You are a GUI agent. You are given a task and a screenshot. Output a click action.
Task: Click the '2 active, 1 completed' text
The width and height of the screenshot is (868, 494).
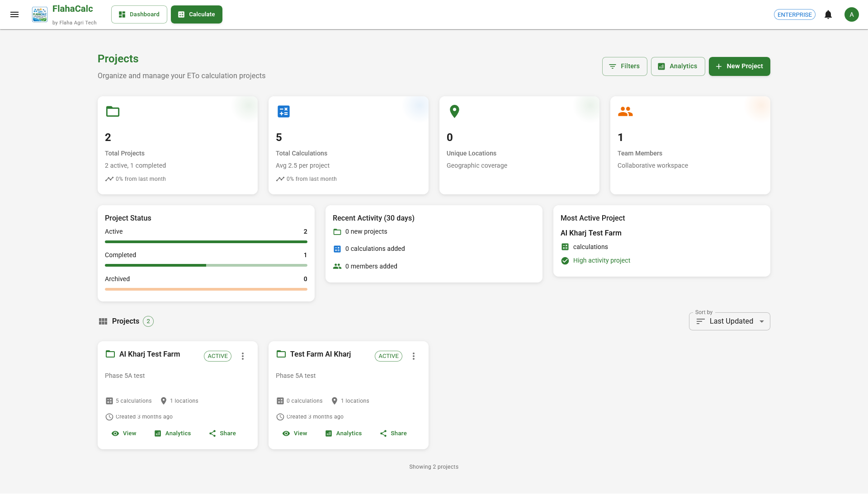pyautogui.click(x=136, y=166)
